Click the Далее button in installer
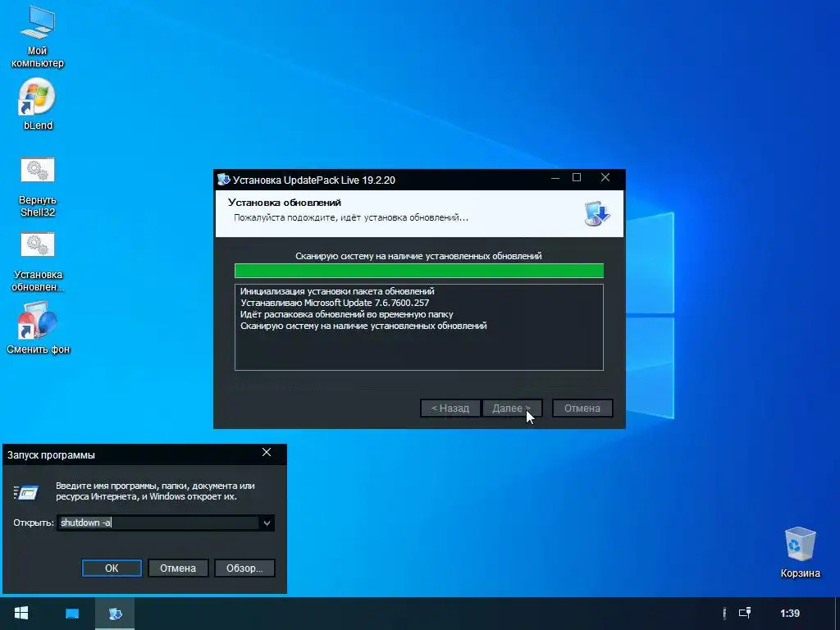Image resolution: width=840 pixels, height=630 pixels. [512, 409]
